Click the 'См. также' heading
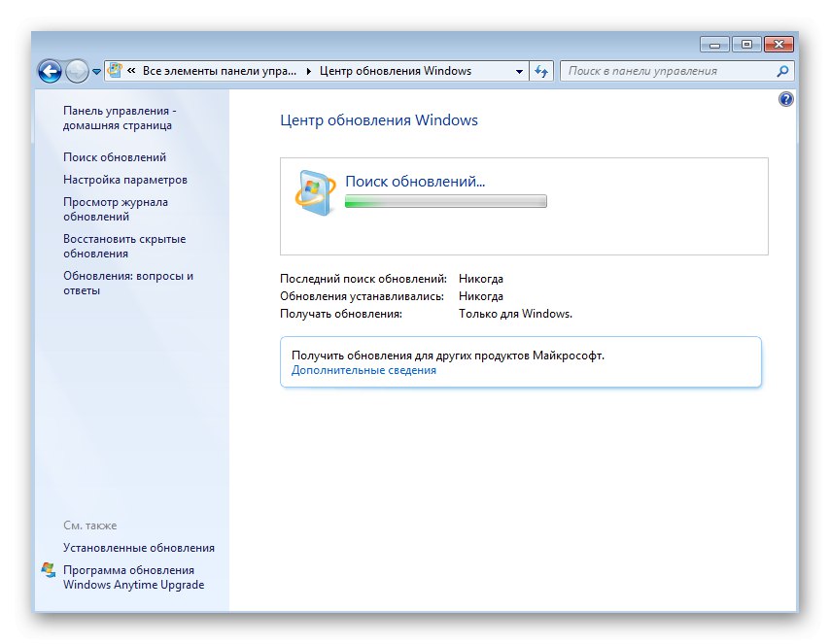 (x=90, y=525)
